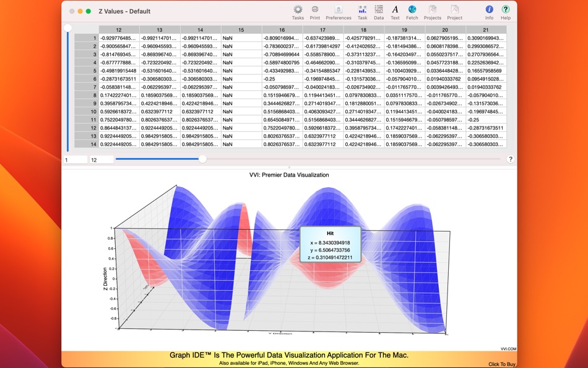Select column header 16

coord(282,30)
